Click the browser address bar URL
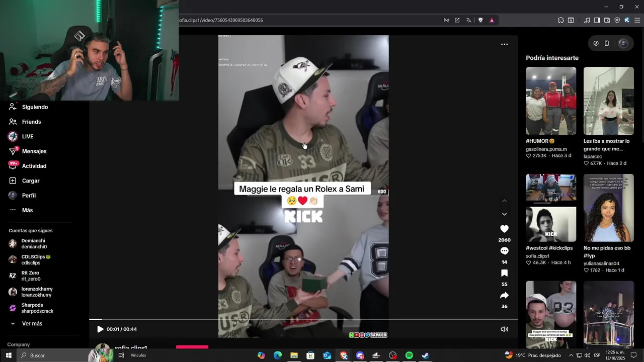The image size is (644, 362). click(220, 20)
